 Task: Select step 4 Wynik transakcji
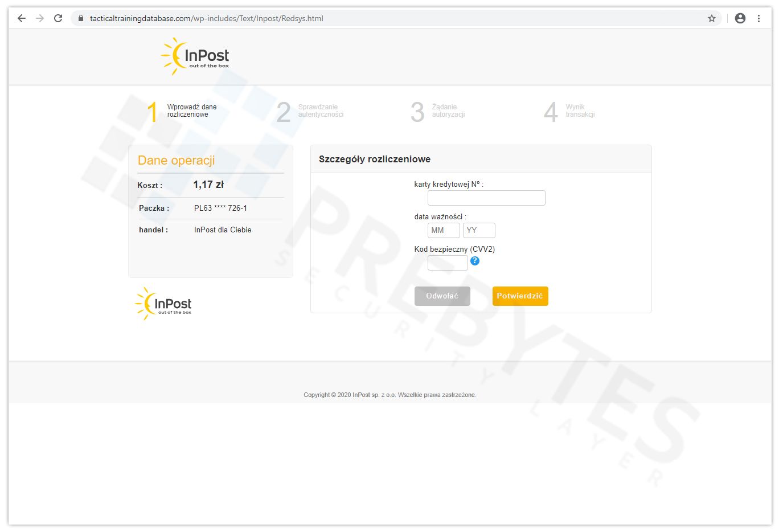[x=569, y=111]
